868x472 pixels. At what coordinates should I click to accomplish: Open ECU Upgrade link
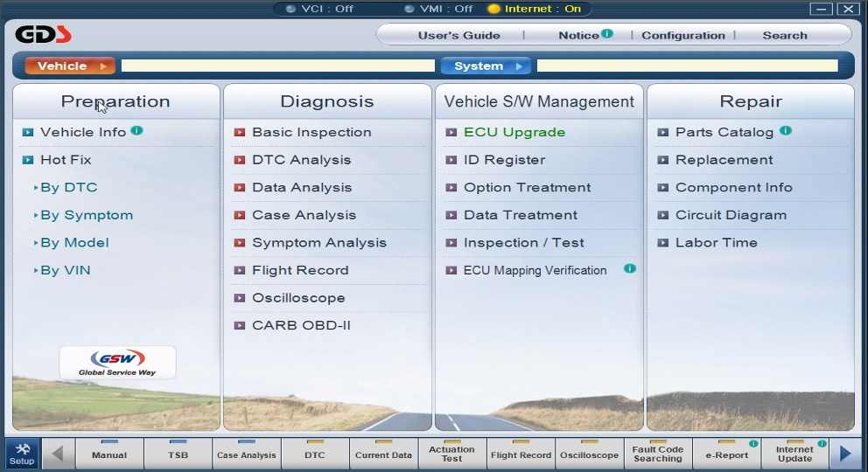[x=514, y=132]
